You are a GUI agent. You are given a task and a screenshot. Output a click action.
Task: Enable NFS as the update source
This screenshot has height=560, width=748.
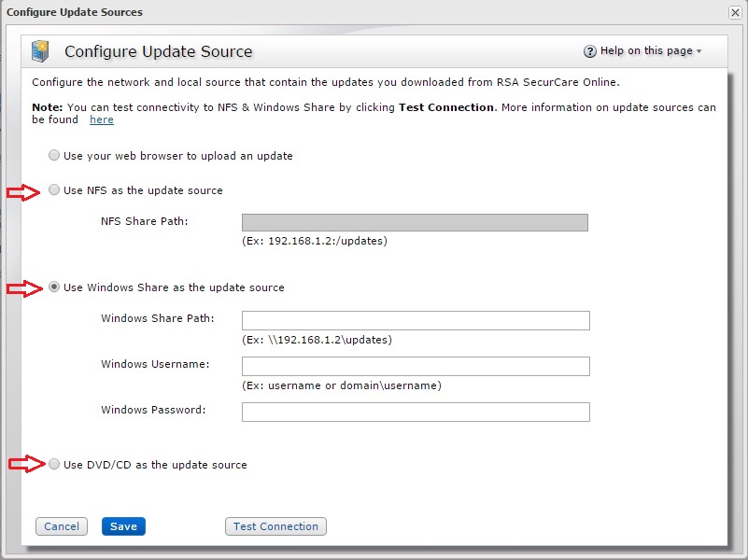click(54, 190)
